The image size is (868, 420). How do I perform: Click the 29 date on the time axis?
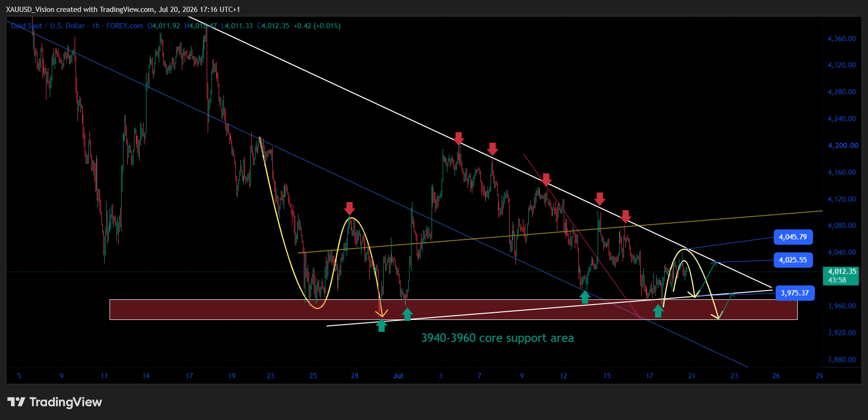pyautogui.click(x=820, y=376)
